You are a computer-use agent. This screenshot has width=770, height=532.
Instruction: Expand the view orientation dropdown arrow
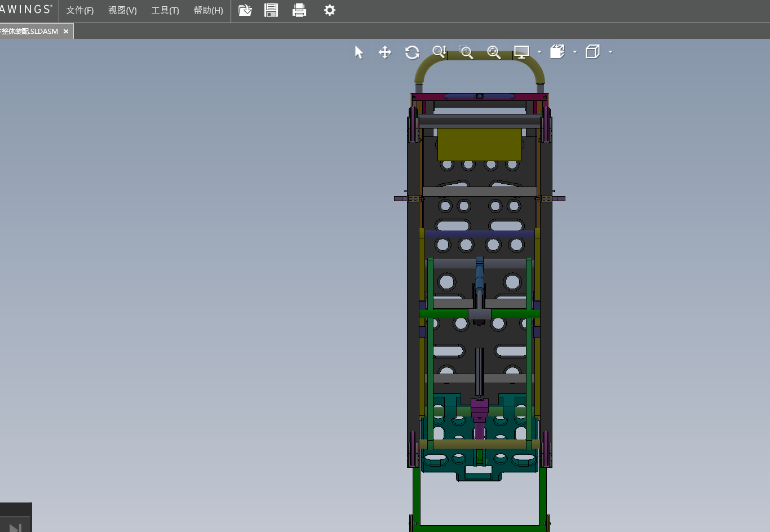pyautogui.click(x=610, y=52)
